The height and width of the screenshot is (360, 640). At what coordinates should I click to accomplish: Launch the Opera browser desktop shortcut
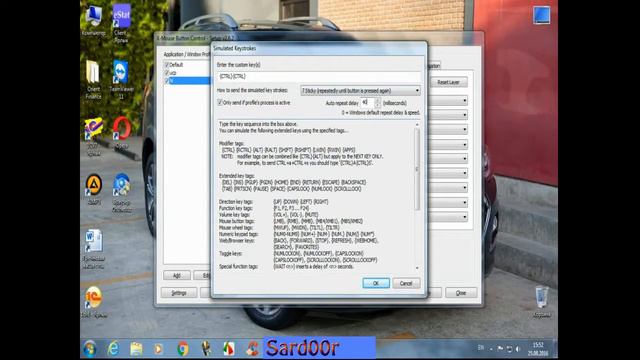(122, 133)
